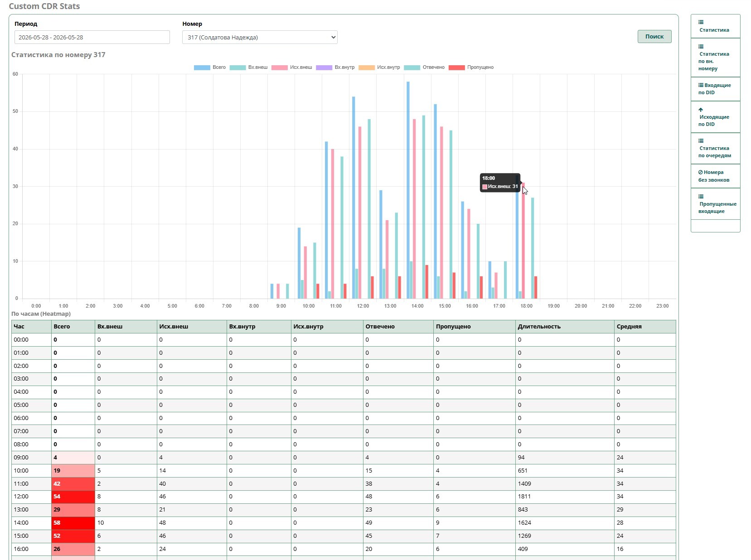
Task: Open Номера без звонков sidebar item
Action: [x=715, y=176]
